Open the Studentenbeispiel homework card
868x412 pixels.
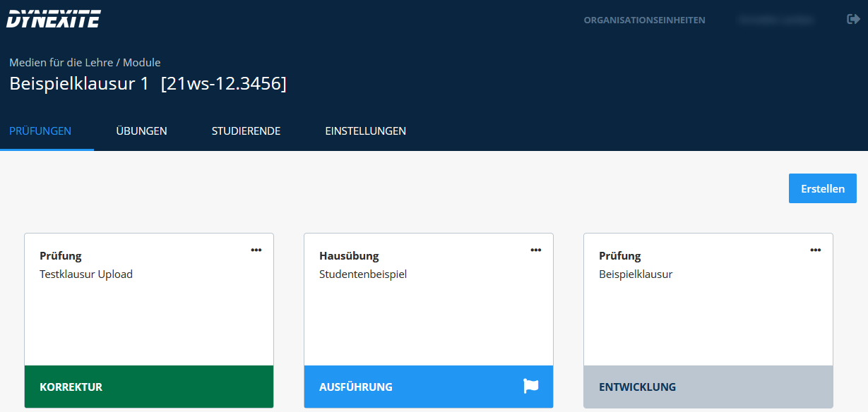(428, 310)
